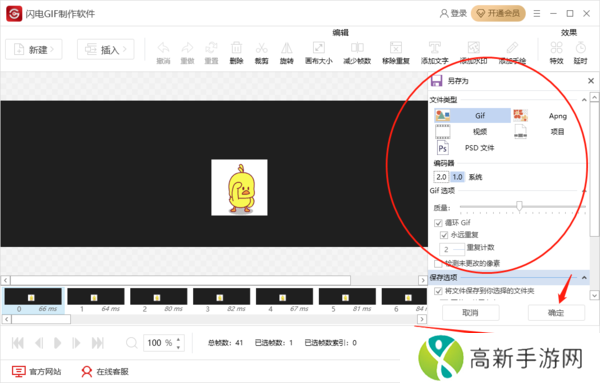Toggle the 将文件保存到你选择的文件夹 checkbox

[438, 291]
